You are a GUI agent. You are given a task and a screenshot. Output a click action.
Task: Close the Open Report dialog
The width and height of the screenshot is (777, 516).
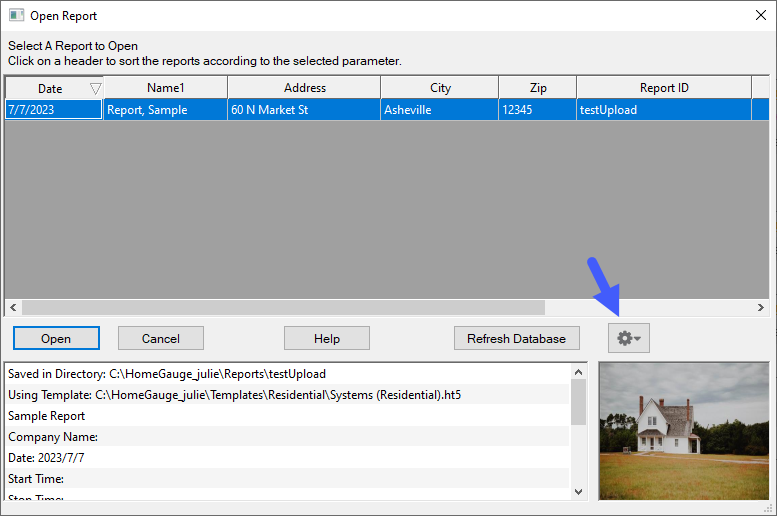761,15
